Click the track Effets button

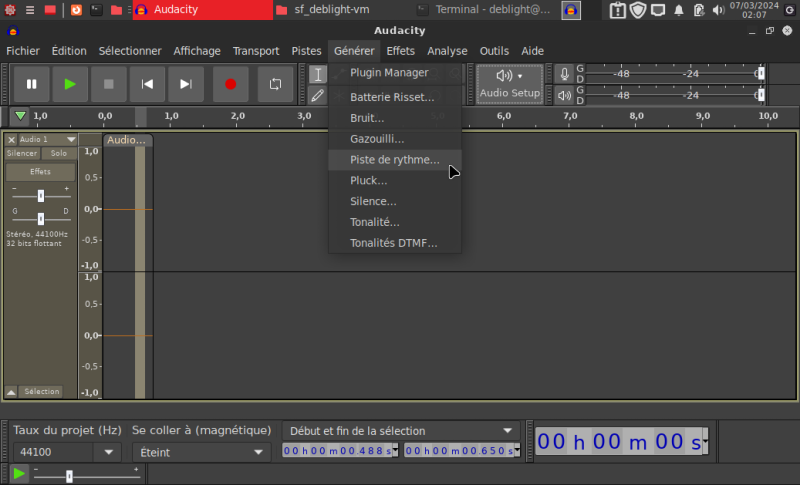40,172
